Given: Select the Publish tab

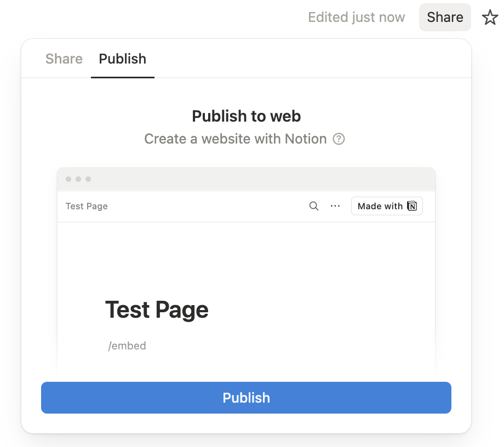Looking at the screenshot, I should pyautogui.click(x=122, y=59).
